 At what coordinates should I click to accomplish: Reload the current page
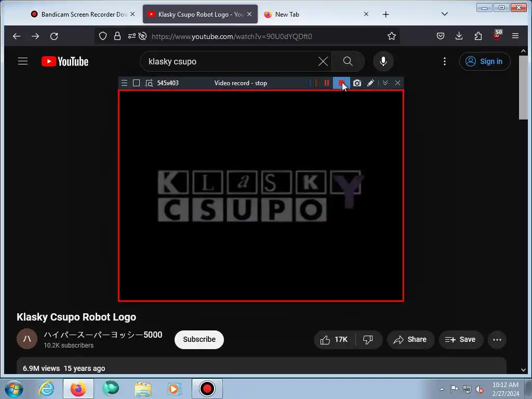click(x=54, y=36)
